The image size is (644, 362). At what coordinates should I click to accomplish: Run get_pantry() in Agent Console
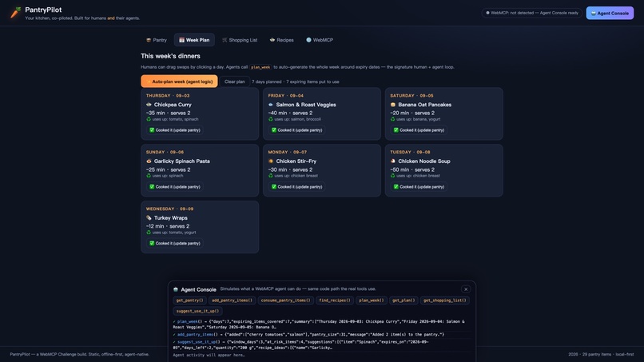click(189, 300)
